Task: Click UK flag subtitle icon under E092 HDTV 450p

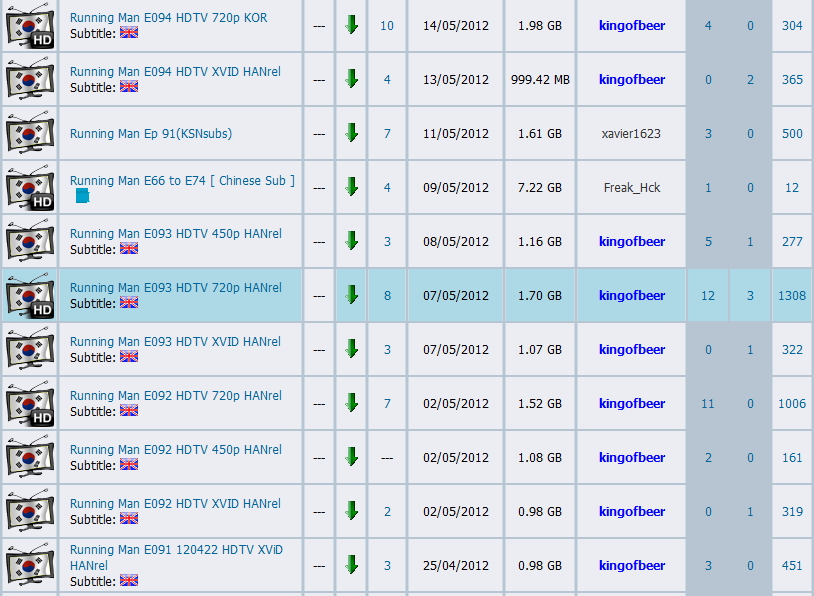Action: point(129,465)
